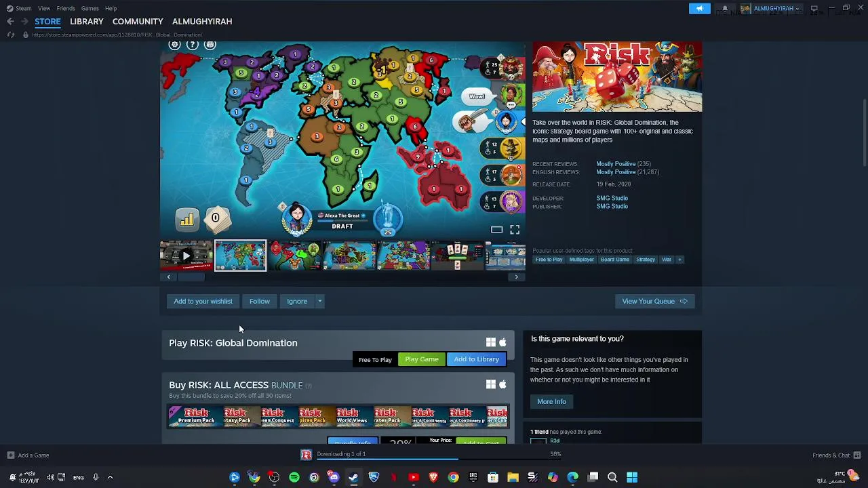Image resolution: width=868 pixels, height=488 pixels.
Task: Click the Apple platform icon for the ALL ACCESS bundle
Action: pyautogui.click(x=502, y=384)
